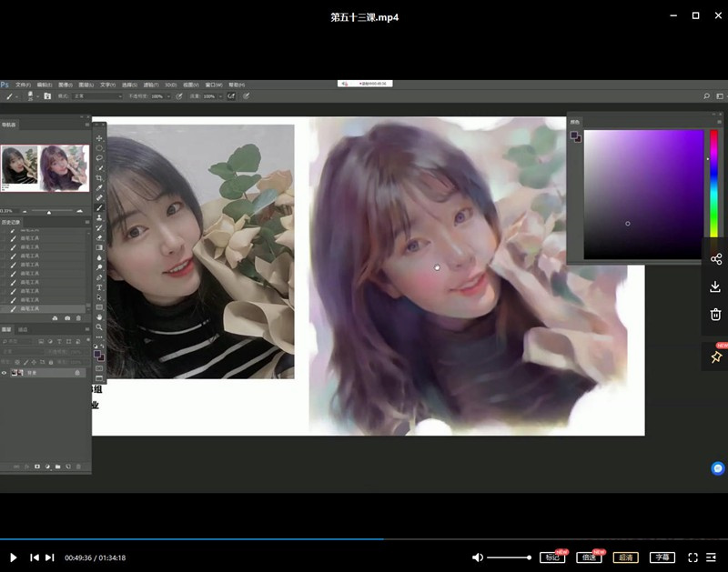Toggle visibility eye of the 背景 layer
The image size is (728, 572).
click(5, 373)
